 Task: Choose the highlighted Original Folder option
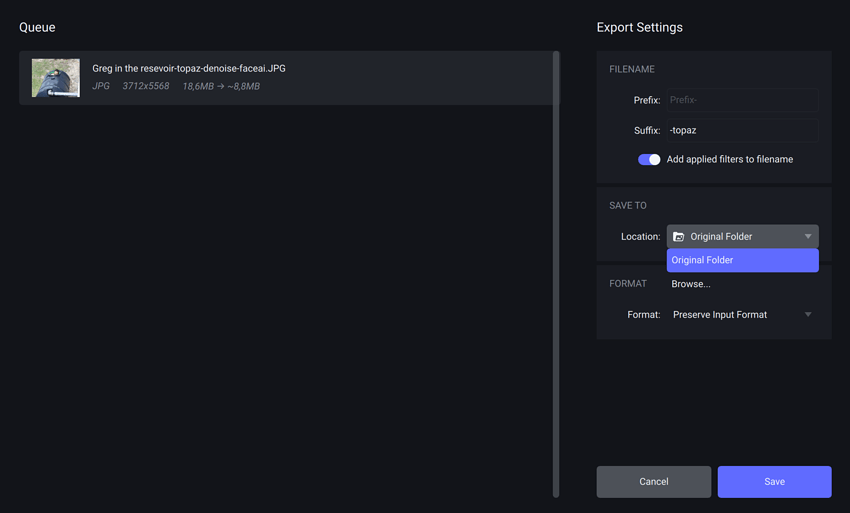[742, 260]
